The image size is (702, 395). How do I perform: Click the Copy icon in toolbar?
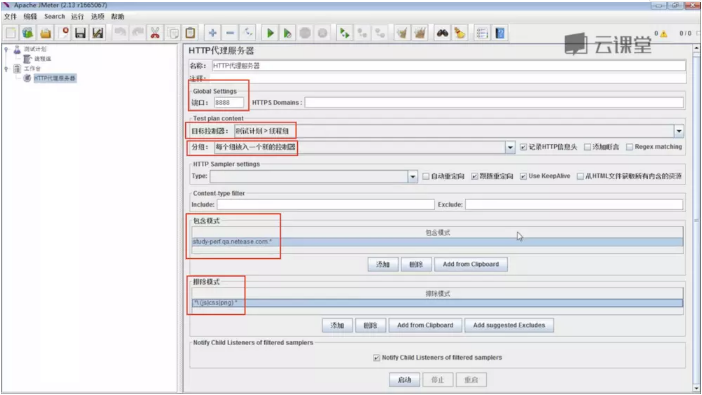click(x=173, y=33)
